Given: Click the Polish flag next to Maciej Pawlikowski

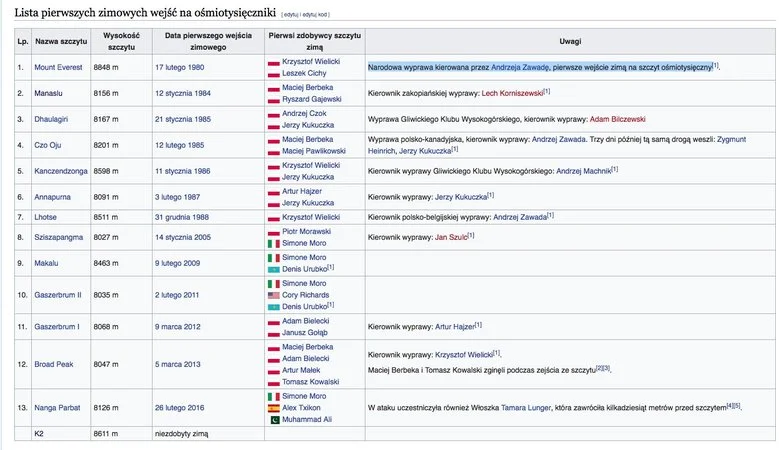Looking at the screenshot, I should 274,151.
